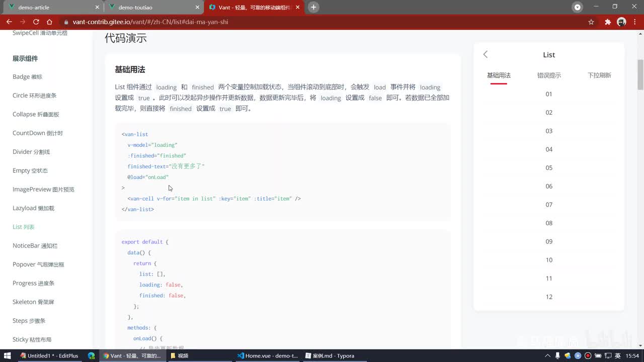
Task: Click the 基础用法 section heading
Action: 130,69
